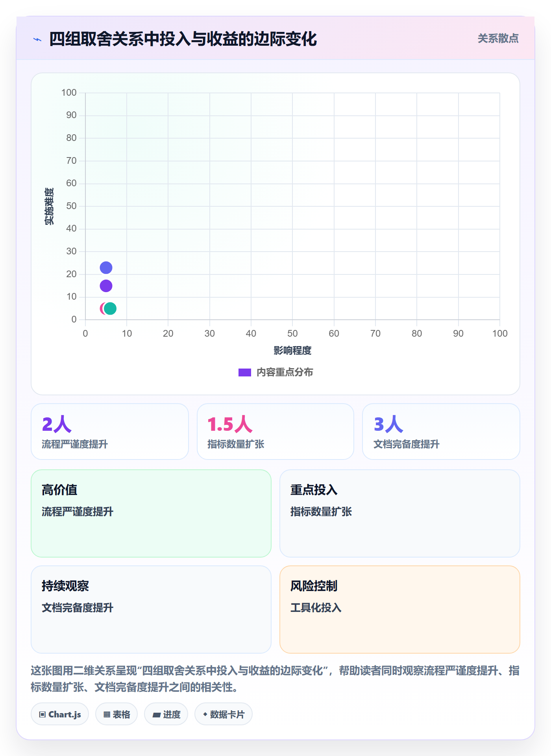Click the description paragraph starting 这张图用二维关系
The width and height of the screenshot is (551, 756).
275,679
